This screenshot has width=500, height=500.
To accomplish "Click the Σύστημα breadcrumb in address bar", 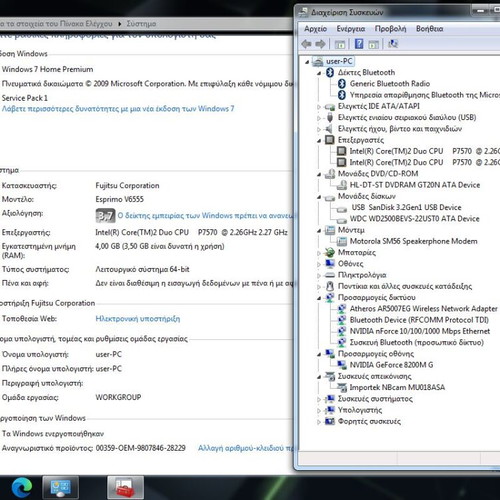I will coord(141,24).
